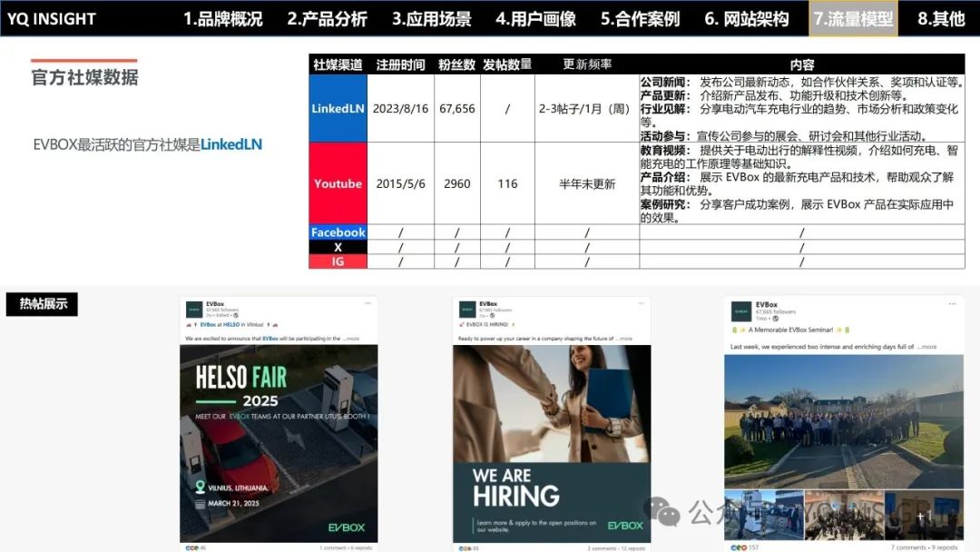
Task: Select the Youtube channel cell
Action: [x=338, y=183]
